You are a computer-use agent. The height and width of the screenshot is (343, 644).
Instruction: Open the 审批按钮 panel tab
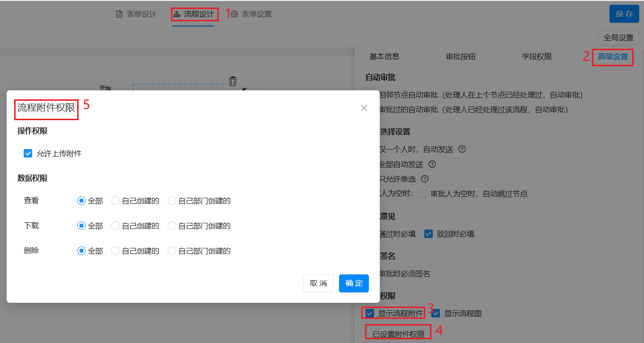pyautogui.click(x=460, y=57)
